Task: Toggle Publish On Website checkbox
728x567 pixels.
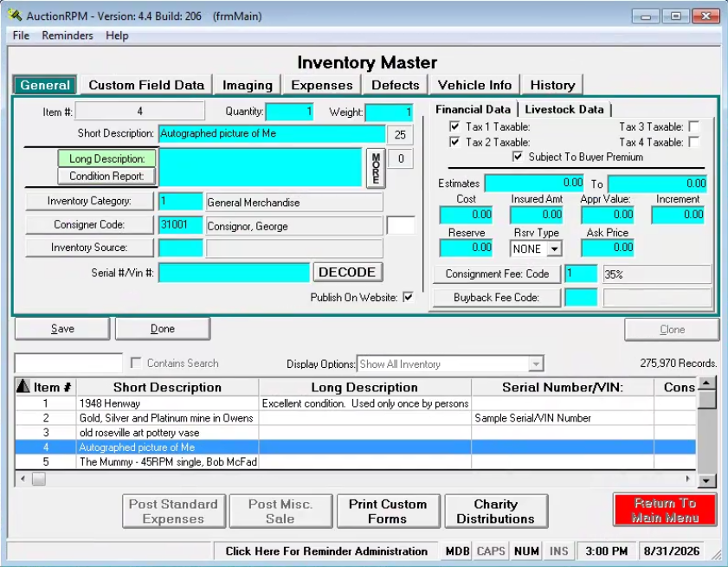Action: (x=408, y=297)
